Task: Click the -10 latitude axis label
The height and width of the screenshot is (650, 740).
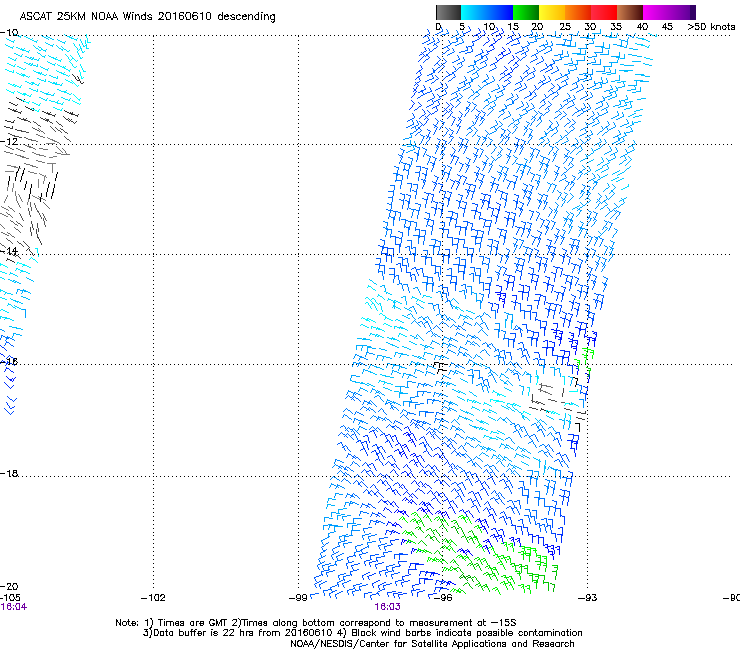Action: tap(9, 32)
